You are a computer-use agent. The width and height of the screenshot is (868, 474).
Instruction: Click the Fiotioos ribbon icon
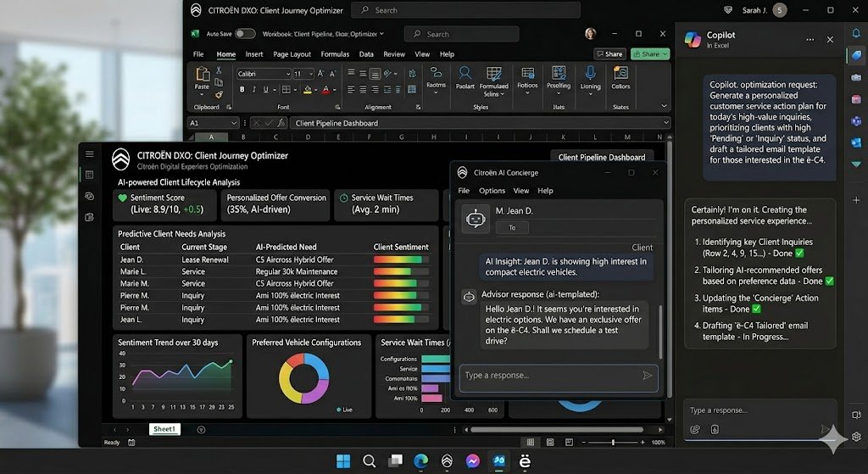pyautogui.click(x=527, y=73)
